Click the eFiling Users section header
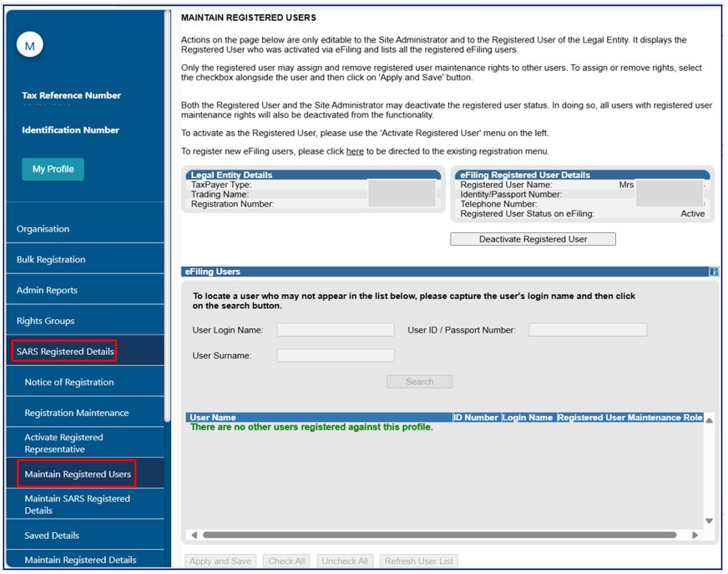Viewport: 728px width, 574px height. pos(445,272)
